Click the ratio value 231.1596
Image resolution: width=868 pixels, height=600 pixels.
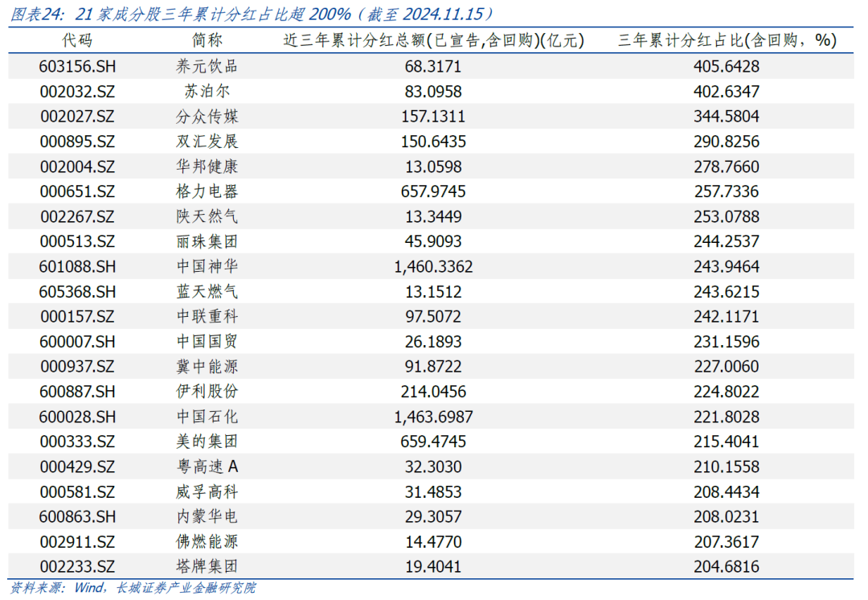(727, 342)
